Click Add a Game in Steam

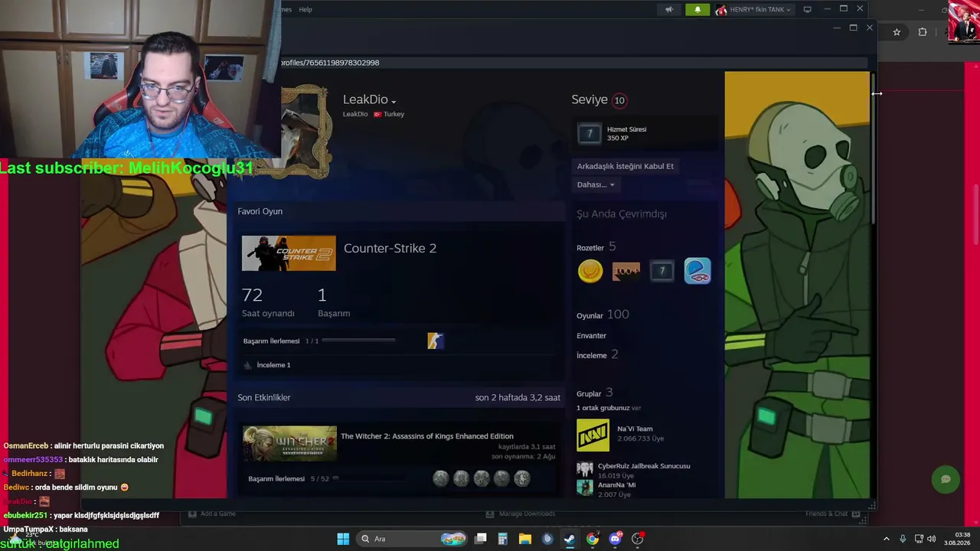click(212, 514)
